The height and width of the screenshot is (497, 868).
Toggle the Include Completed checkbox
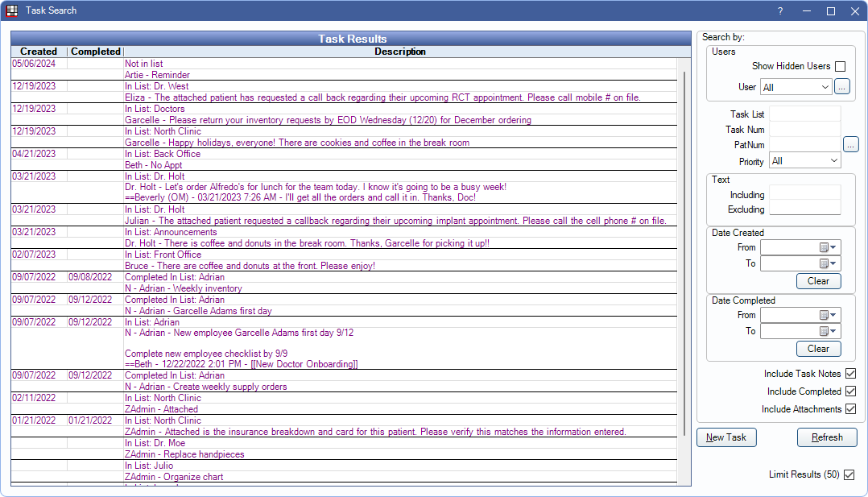[x=850, y=391]
